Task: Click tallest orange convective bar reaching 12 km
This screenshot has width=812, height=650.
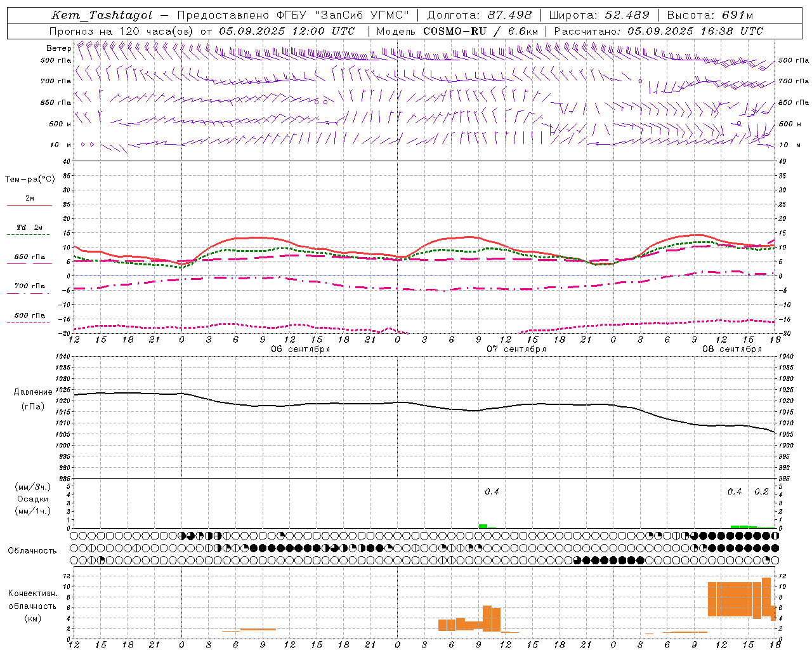Action: click(x=766, y=597)
